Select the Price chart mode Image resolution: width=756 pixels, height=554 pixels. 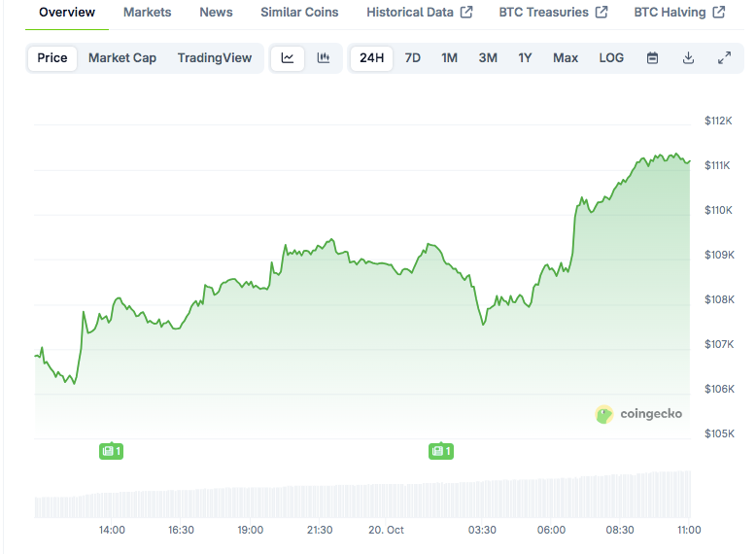pyautogui.click(x=52, y=57)
